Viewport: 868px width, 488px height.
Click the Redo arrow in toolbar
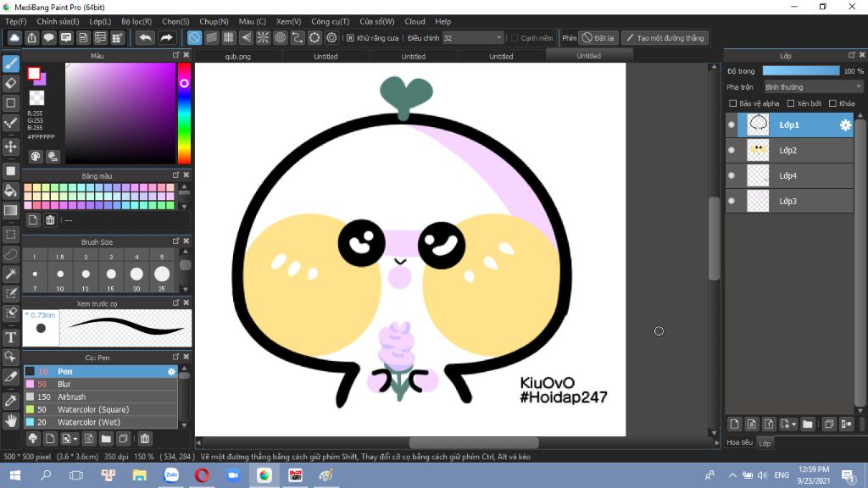point(166,37)
